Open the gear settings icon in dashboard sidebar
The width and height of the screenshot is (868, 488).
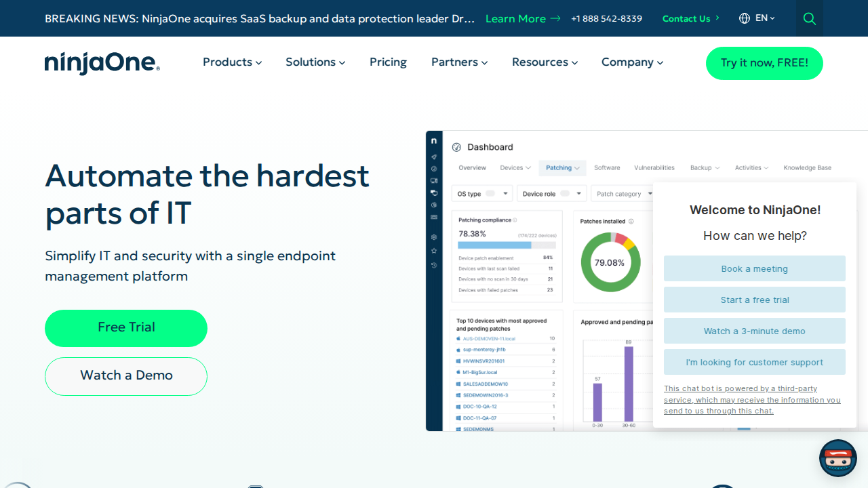click(x=434, y=237)
